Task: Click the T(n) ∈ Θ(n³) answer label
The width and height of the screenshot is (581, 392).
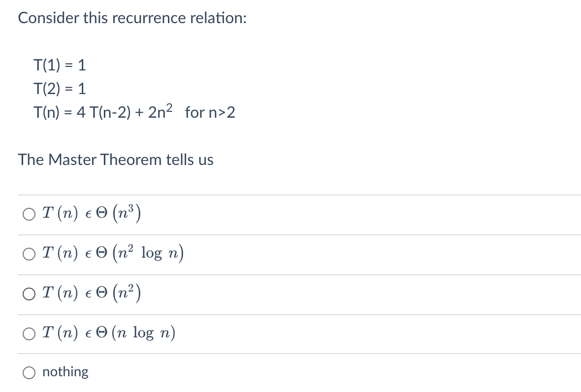Action: click(92, 213)
